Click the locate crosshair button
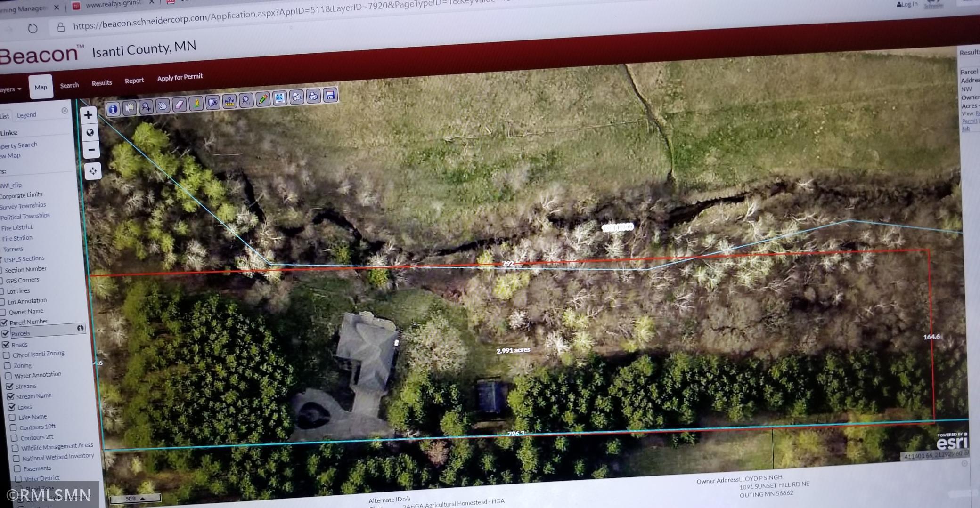The height and width of the screenshot is (508, 980). point(93,171)
